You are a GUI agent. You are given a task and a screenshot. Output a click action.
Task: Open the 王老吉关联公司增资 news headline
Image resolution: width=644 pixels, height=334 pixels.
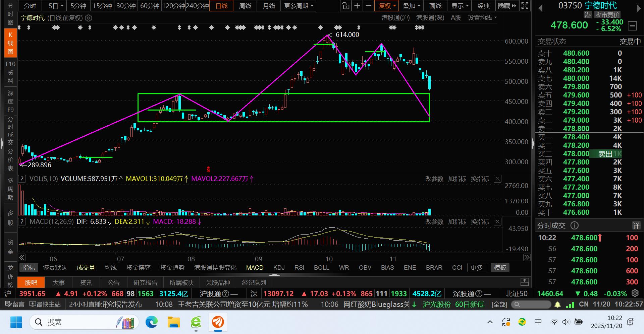(243, 305)
